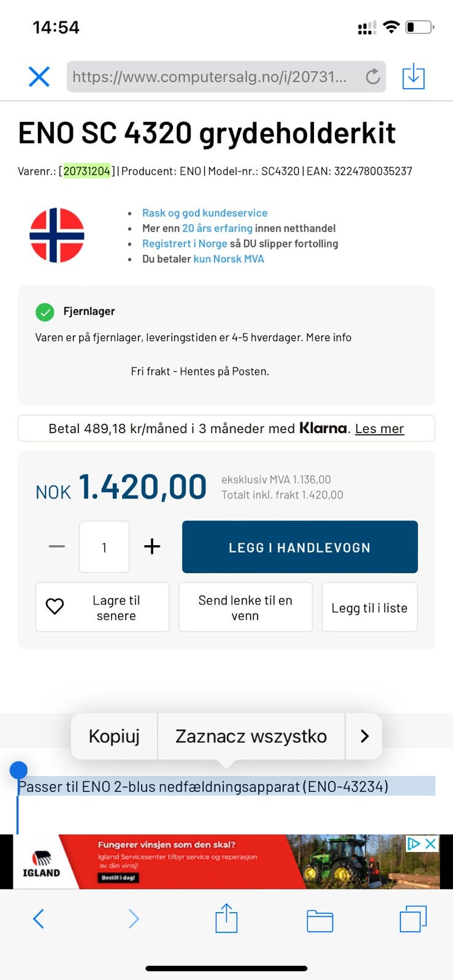The height and width of the screenshot is (980, 453).
Task: Open the bookmarks folder icon
Action: (319, 920)
